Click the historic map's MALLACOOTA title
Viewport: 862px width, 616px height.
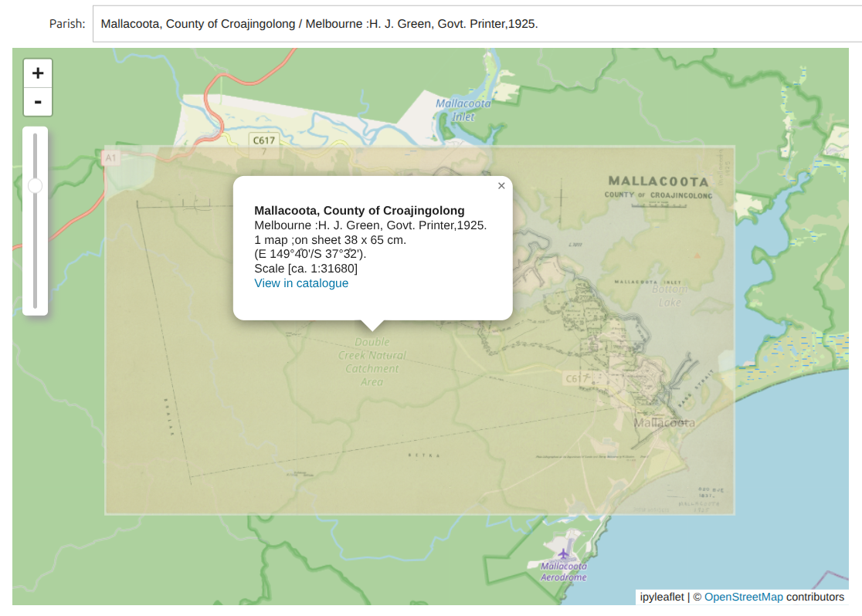tap(658, 181)
